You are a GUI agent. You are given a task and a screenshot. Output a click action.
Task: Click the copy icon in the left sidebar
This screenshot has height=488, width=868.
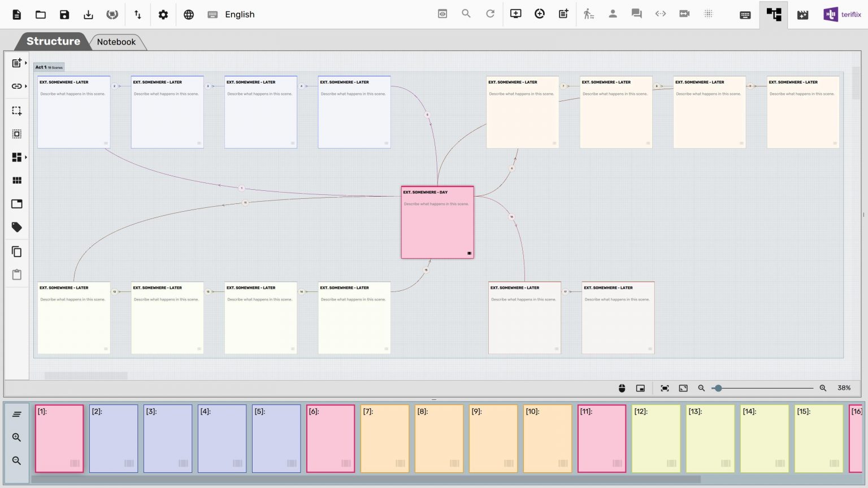click(16, 251)
